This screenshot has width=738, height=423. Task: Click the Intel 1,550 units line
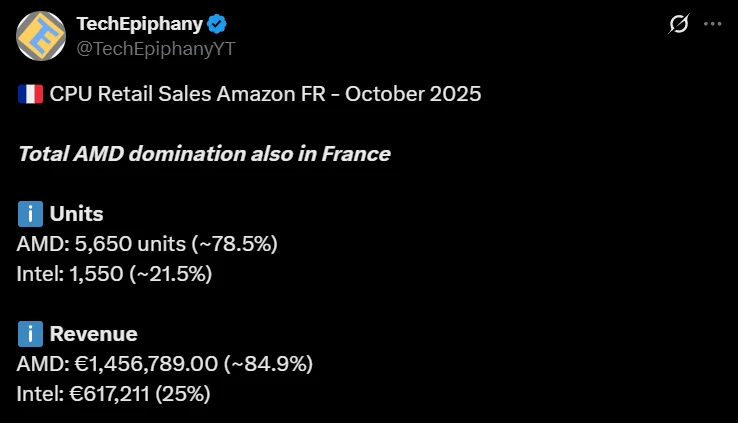pos(113,274)
